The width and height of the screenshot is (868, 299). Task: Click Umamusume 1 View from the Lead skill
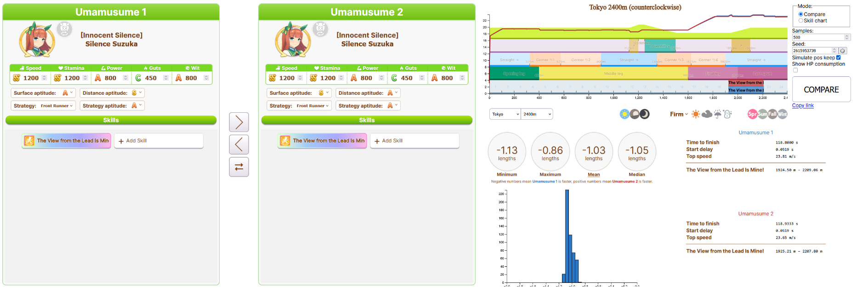pyautogui.click(x=67, y=141)
